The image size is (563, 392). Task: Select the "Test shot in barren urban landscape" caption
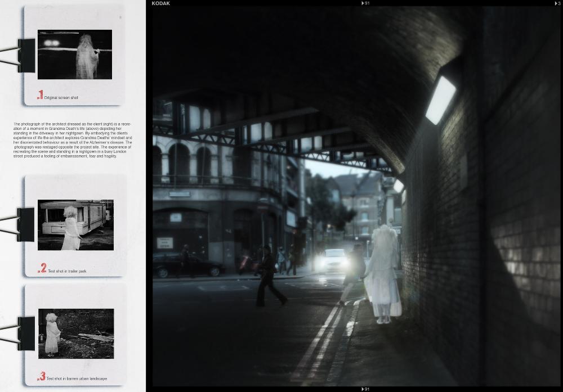77,379
